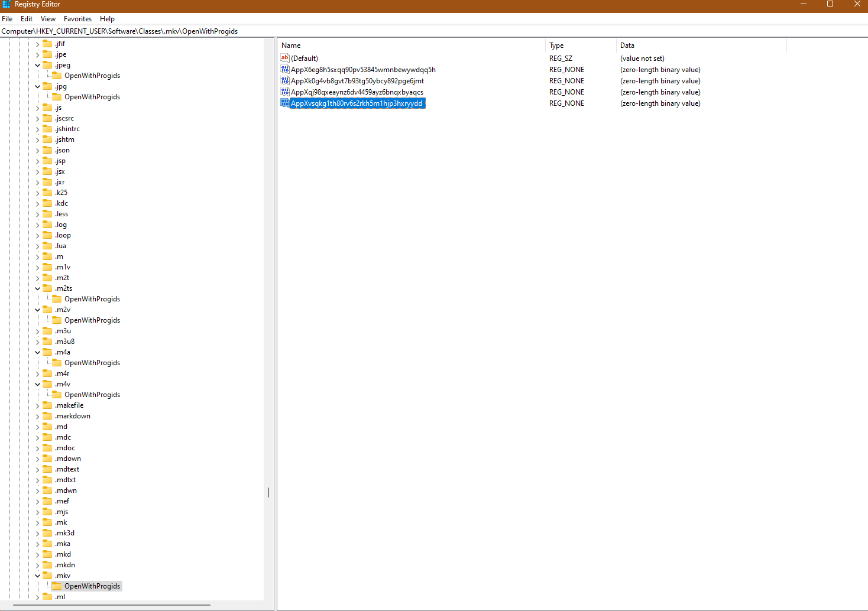
Task: Collapse the .jpg tree node
Action: (x=38, y=86)
